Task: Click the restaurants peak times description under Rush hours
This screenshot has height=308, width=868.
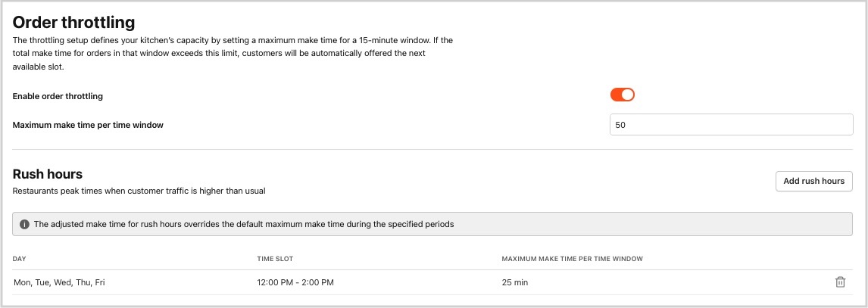Action: (x=139, y=191)
